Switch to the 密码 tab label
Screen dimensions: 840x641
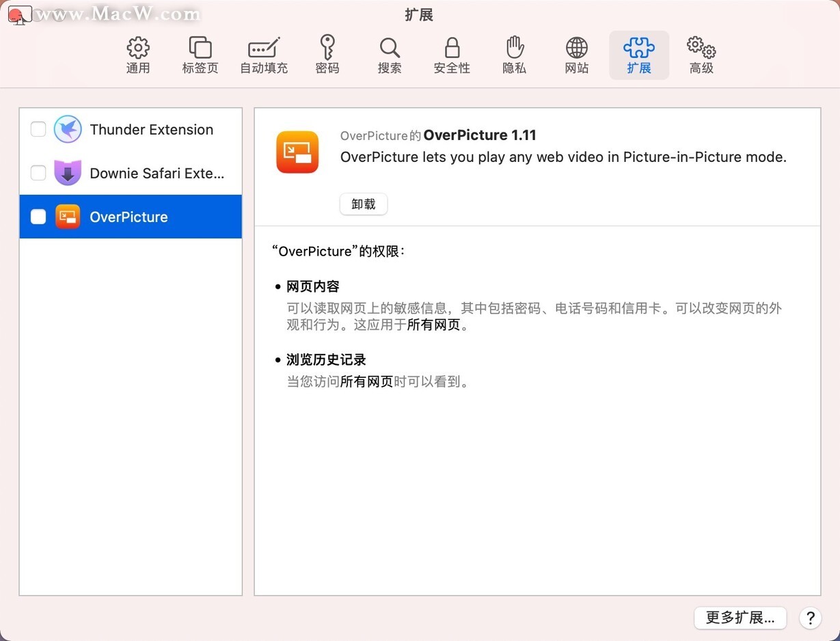[327, 68]
